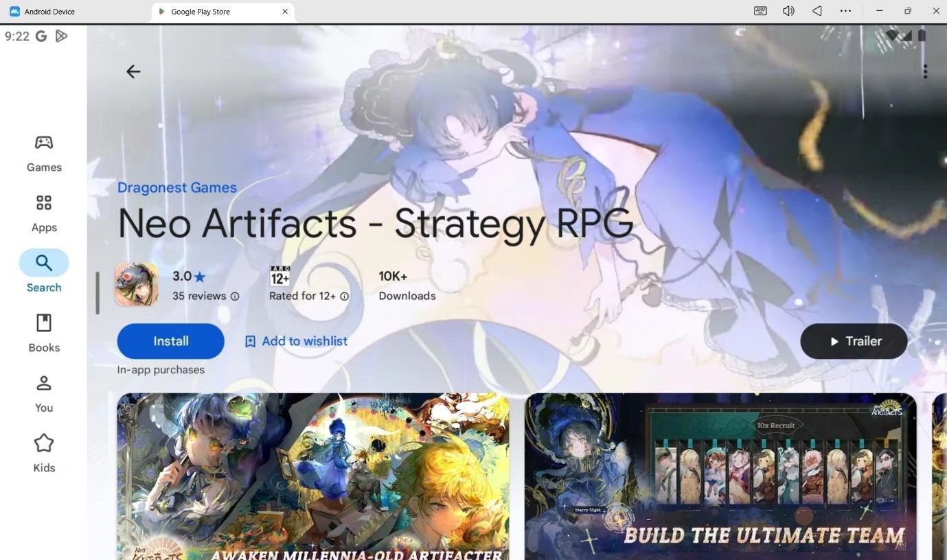Open Rated for 12+ content details

pyautogui.click(x=344, y=296)
